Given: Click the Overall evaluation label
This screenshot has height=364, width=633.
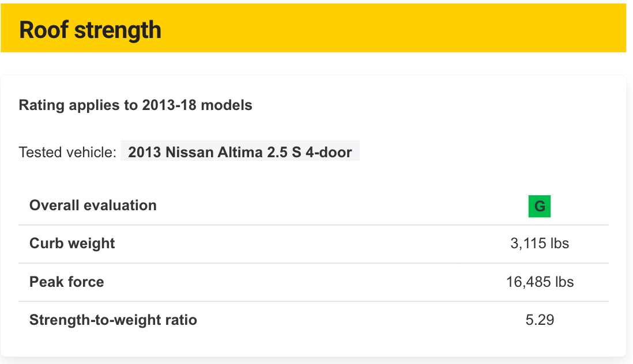Looking at the screenshot, I should pyautogui.click(x=93, y=206).
